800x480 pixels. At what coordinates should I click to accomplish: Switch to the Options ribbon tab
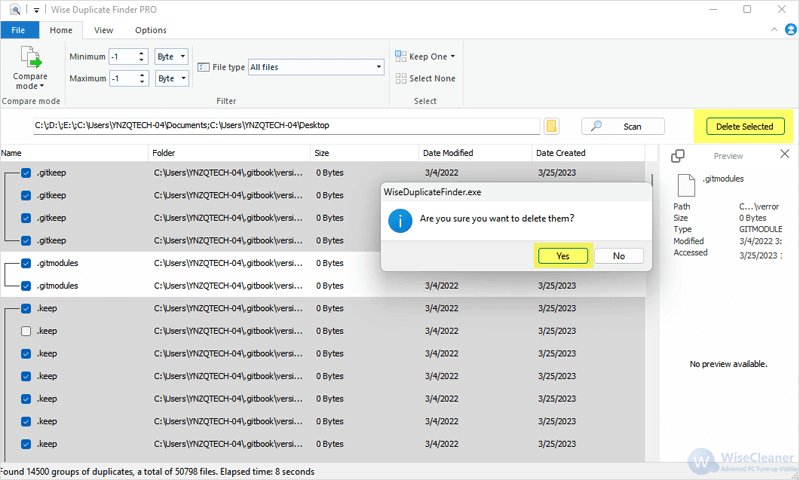click(151, 30)
